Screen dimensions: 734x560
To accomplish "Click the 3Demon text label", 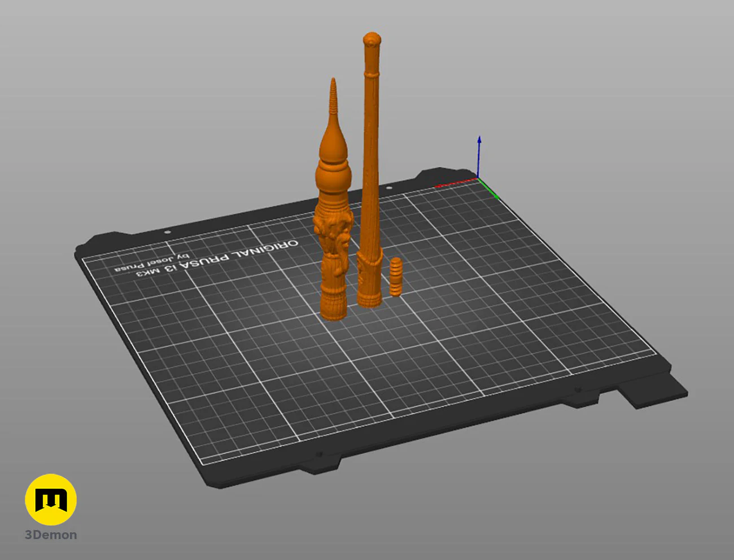I will pos(51,535).
